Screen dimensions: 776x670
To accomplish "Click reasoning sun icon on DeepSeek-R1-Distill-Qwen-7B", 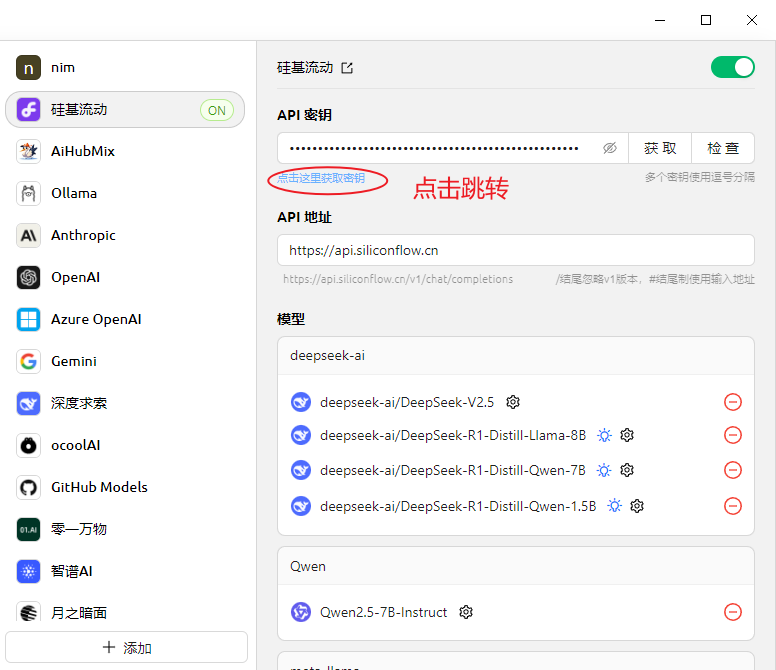I will click(604, 470).
